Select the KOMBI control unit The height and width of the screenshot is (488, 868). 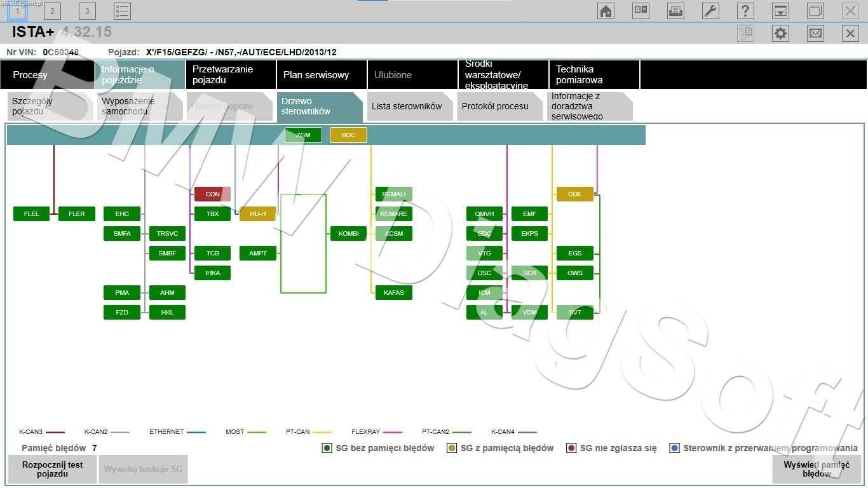click(x=348, y=233)
